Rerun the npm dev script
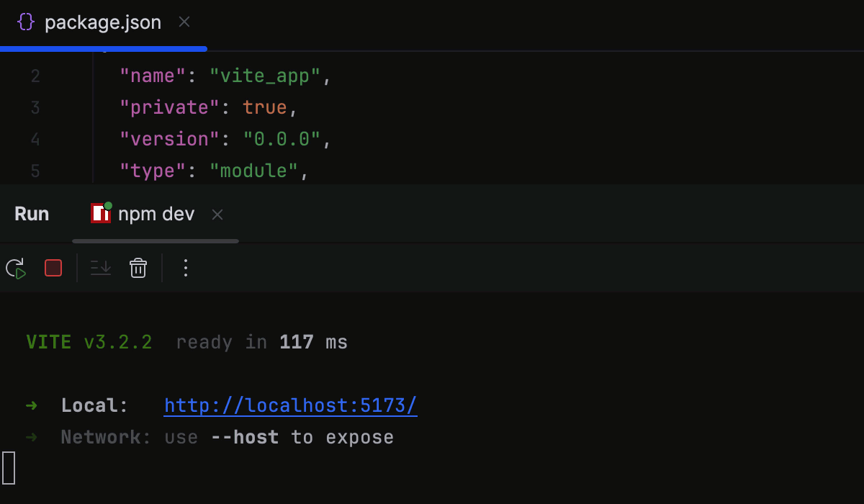This screenshot has height=504, width=864. [16, 268]
